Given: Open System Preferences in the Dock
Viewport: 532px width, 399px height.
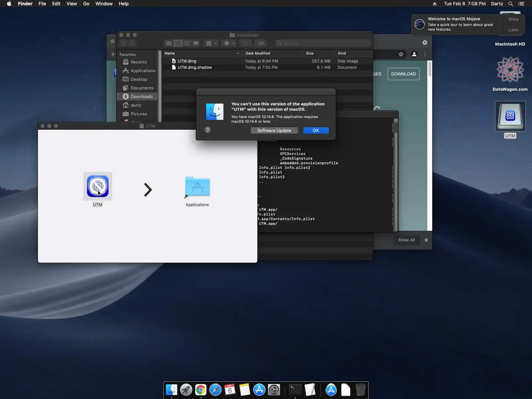Looking at the screenshot, I should click(x=274, y=390).
